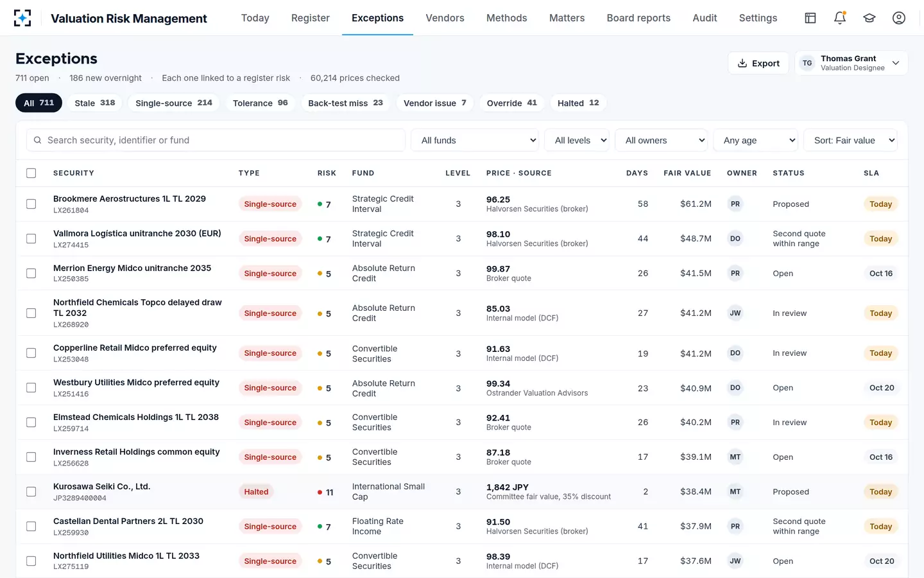Click the graduation cap help icon

point(869,18)
